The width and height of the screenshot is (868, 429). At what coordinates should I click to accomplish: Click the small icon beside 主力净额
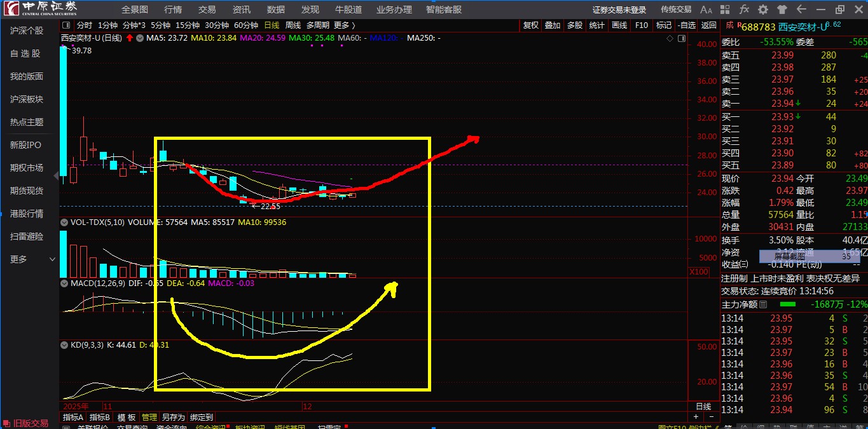(763, 304)
